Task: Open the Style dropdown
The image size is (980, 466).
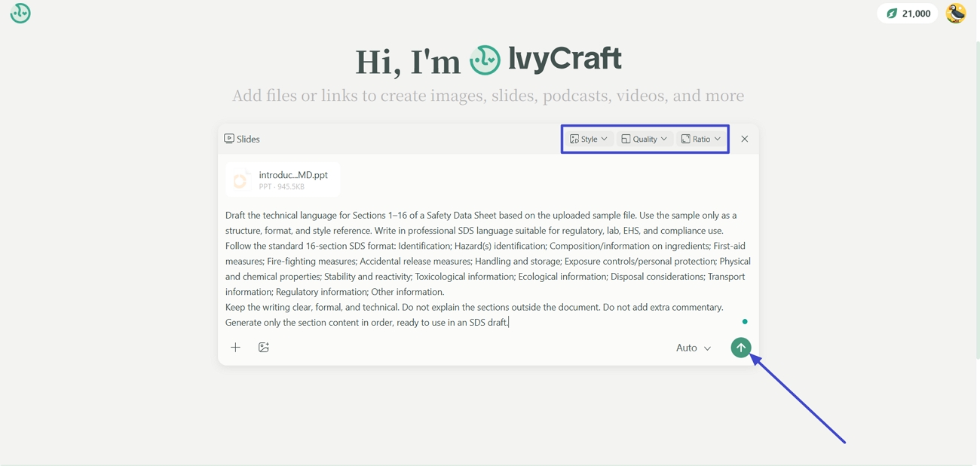Action: click(589, 139)
